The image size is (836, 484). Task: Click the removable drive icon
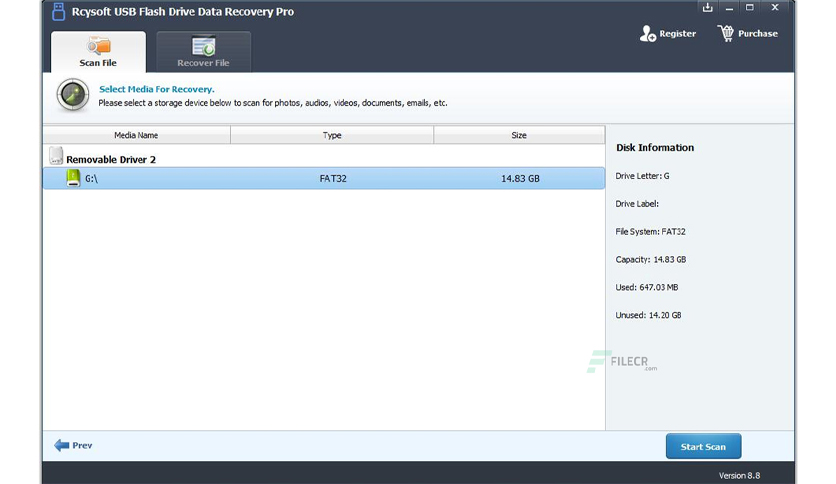(56, 156)
